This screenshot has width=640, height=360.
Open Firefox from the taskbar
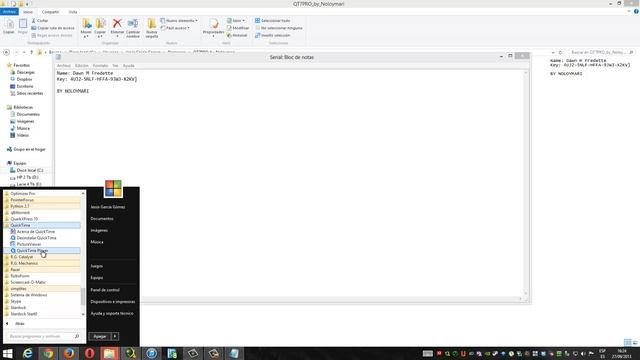pyautogui.click(x=69, y=353)
